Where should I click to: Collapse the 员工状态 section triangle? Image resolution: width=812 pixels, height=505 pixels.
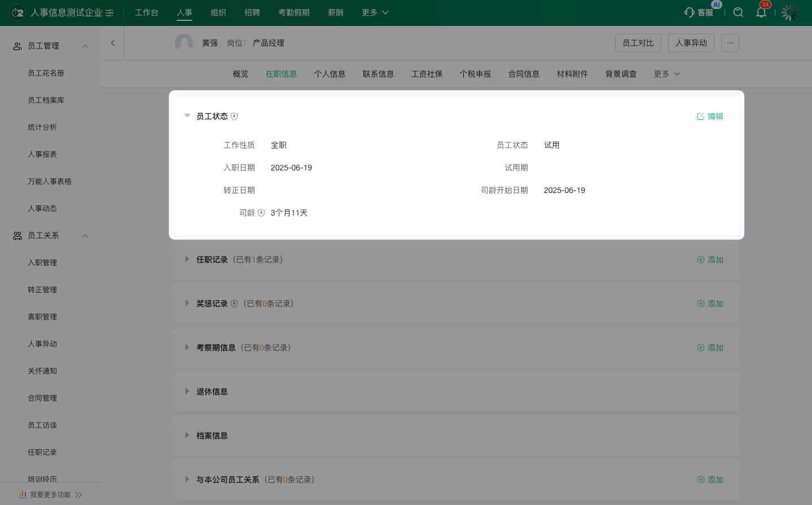pos(187,116)
